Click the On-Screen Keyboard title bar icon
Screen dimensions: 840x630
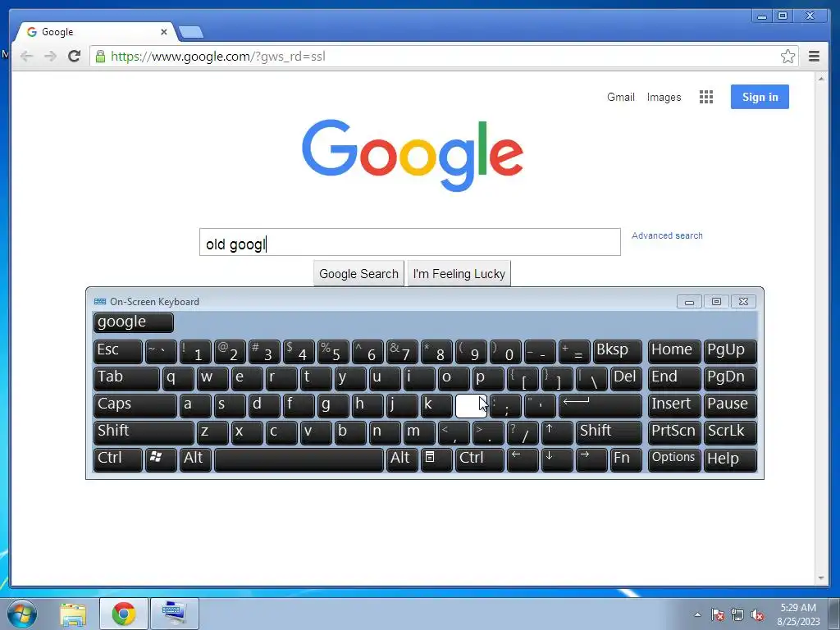[x=99, y=302]
